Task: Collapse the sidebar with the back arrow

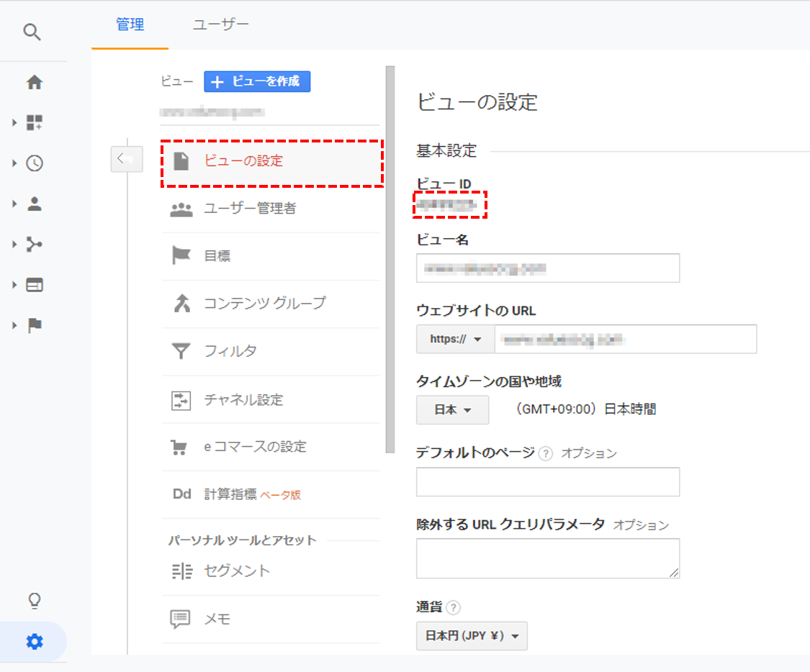Action: pyautogui.click(x=127, y=159)
